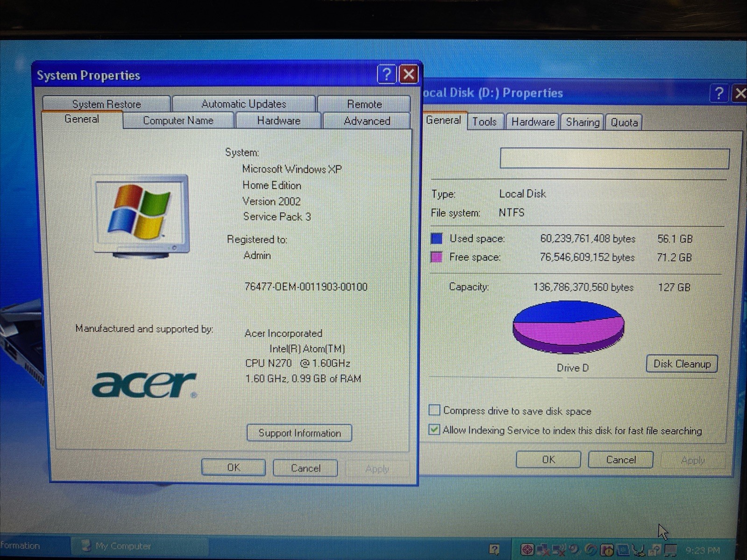Click the '136,786,370,560 bytes' capacity value

583,287
